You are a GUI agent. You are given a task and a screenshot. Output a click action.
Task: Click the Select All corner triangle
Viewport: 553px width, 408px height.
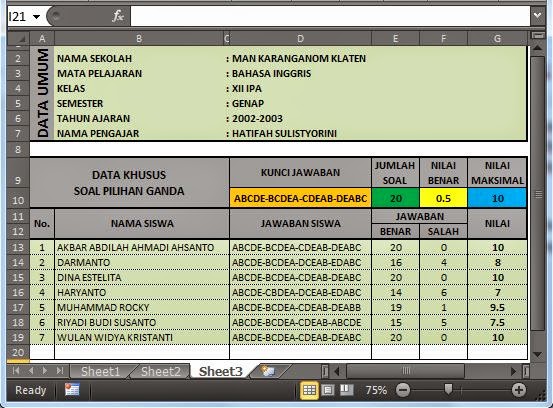19,38
